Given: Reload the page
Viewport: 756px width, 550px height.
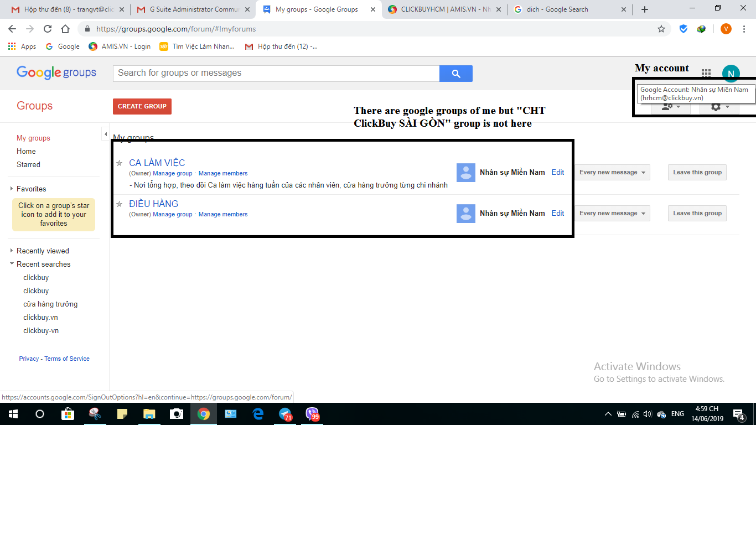Looking at the screenshot, I should pos(48,29).
